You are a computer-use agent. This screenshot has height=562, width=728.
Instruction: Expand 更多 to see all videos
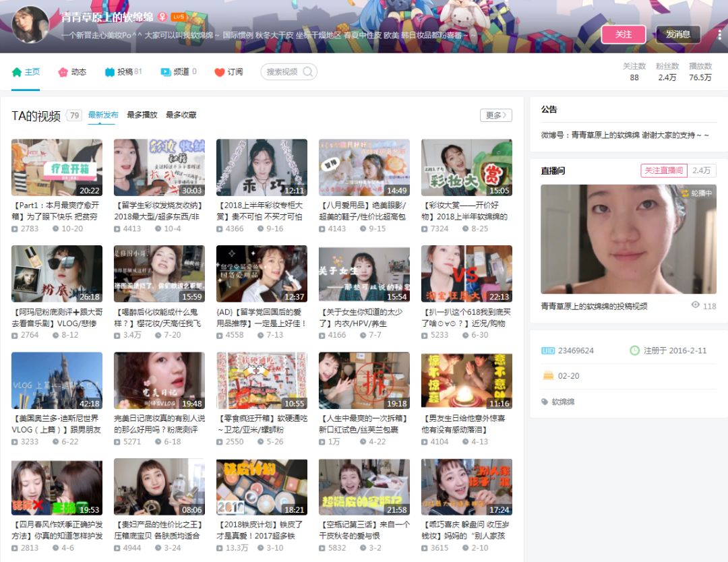(495, 115)
